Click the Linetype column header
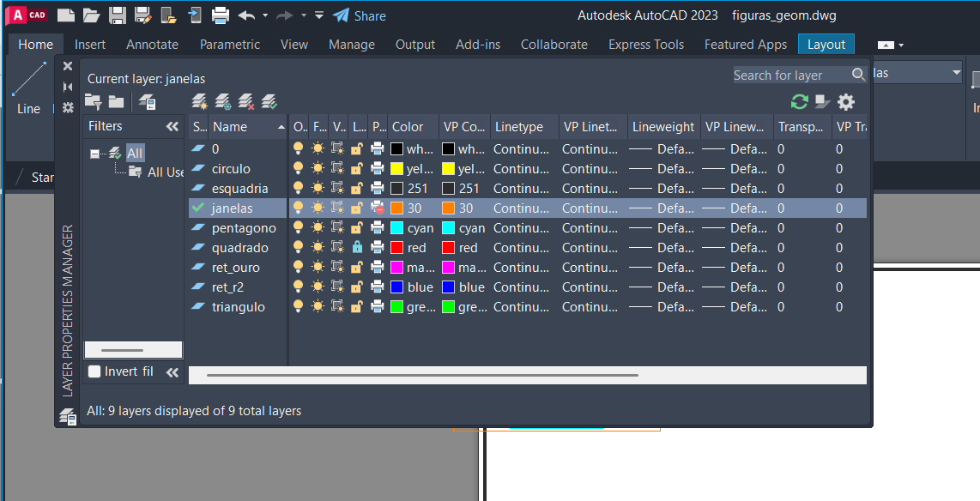Viewport: 980px width, 501px height. tap(524, 127)
